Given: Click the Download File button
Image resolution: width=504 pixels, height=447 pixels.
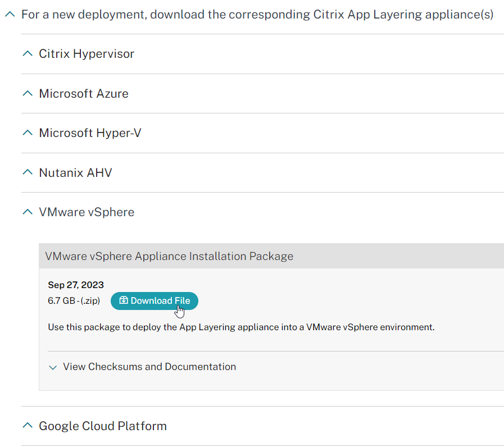Looking at the screenshot, I should pos(155,301).
